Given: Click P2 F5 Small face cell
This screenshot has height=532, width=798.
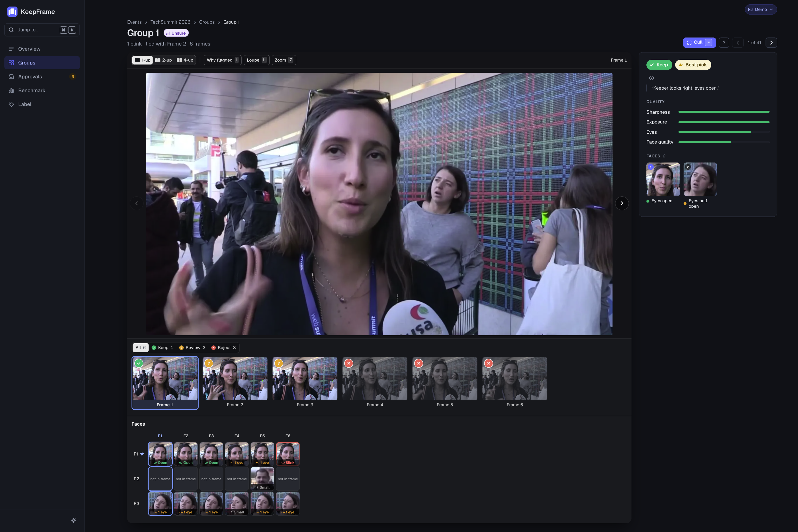Looking at the screenshot, I should [x=262, y=479].
